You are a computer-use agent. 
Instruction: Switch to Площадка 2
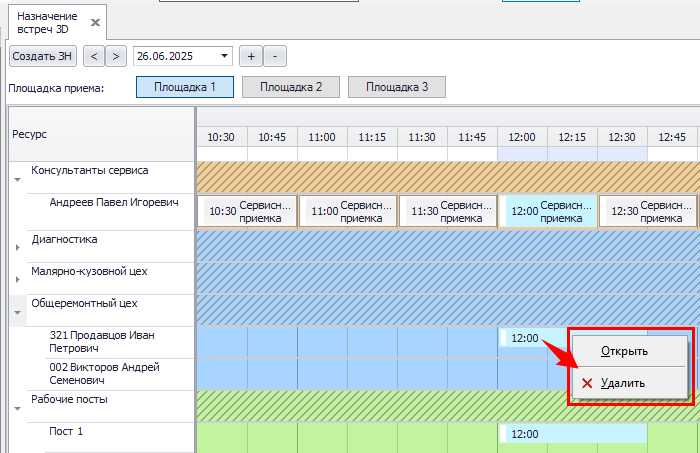coord(291,87)
